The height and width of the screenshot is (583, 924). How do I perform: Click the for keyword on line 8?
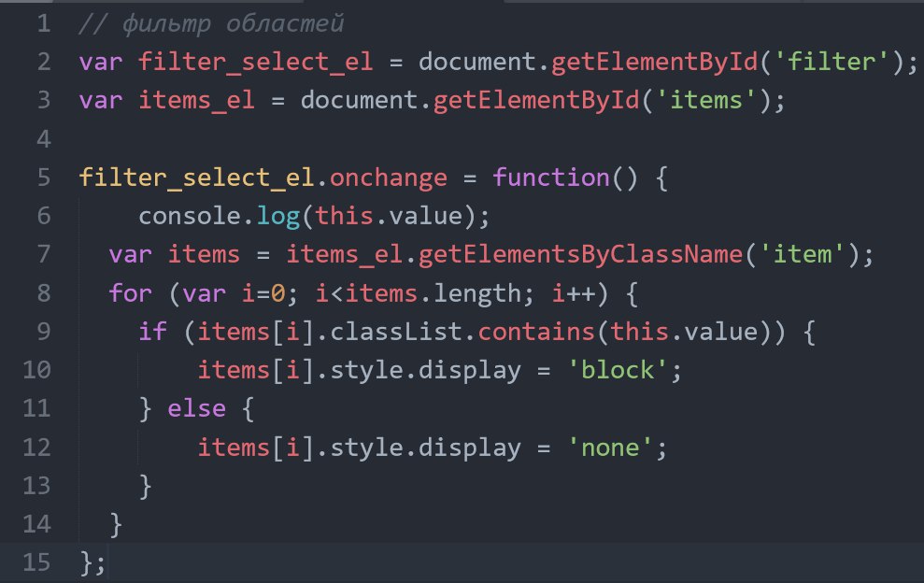130,293
